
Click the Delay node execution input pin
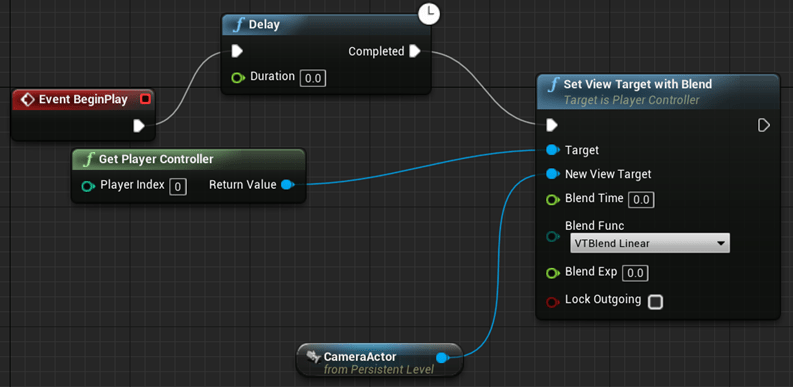click(237, 51)
